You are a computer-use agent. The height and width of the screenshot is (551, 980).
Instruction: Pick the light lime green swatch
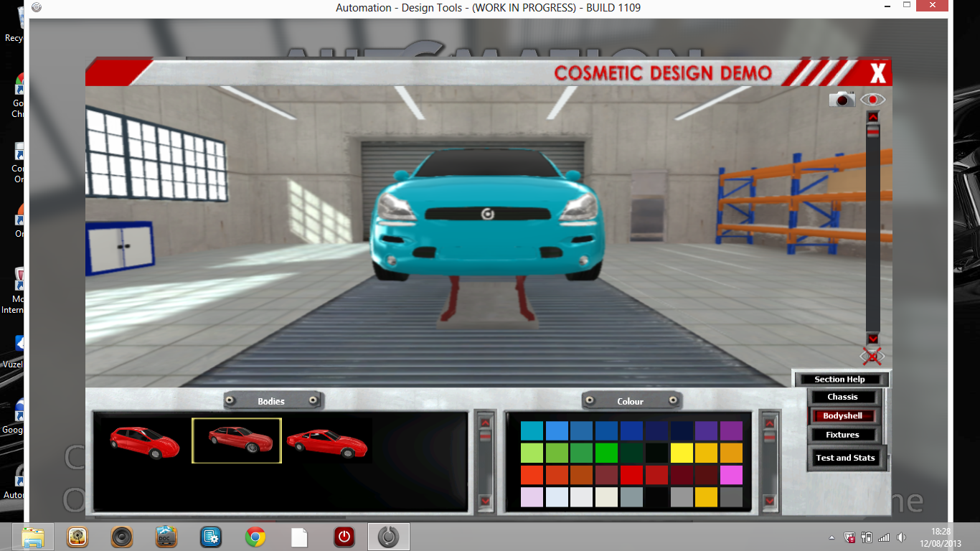(532, 453)
